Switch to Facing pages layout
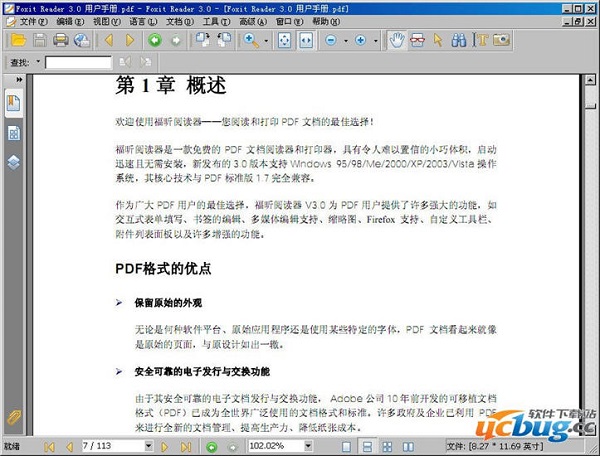Viewport: 600px width, 456px height. coord(408,446)
